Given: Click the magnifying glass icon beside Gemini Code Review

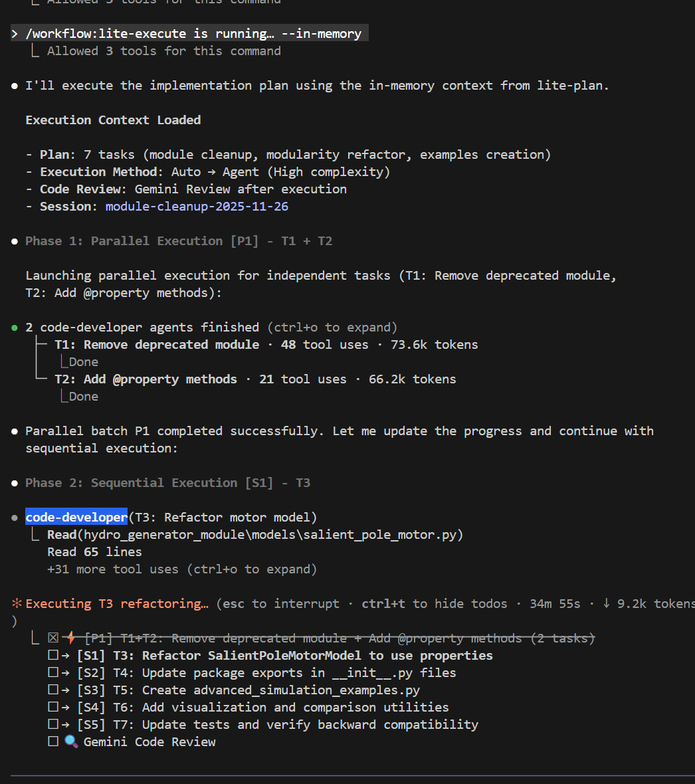Looking at the screenshot, I should click(x=71, y=741).
